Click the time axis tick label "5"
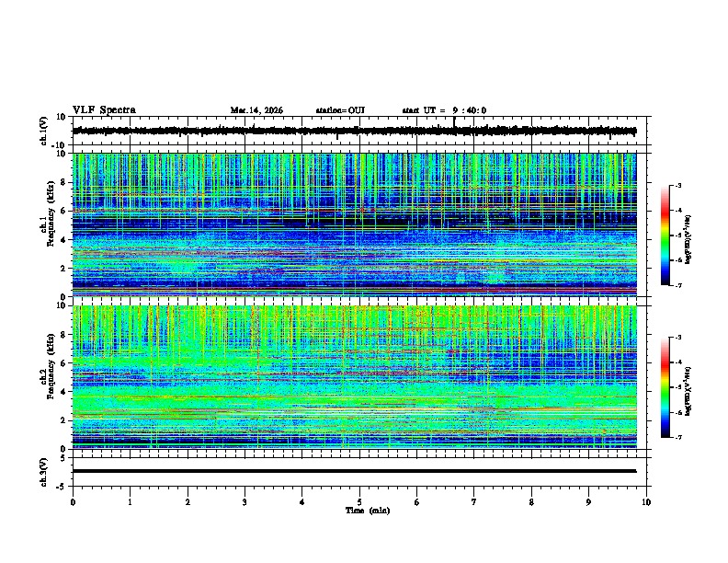This screenshot has width=728, height=563. tap(359, 502)
